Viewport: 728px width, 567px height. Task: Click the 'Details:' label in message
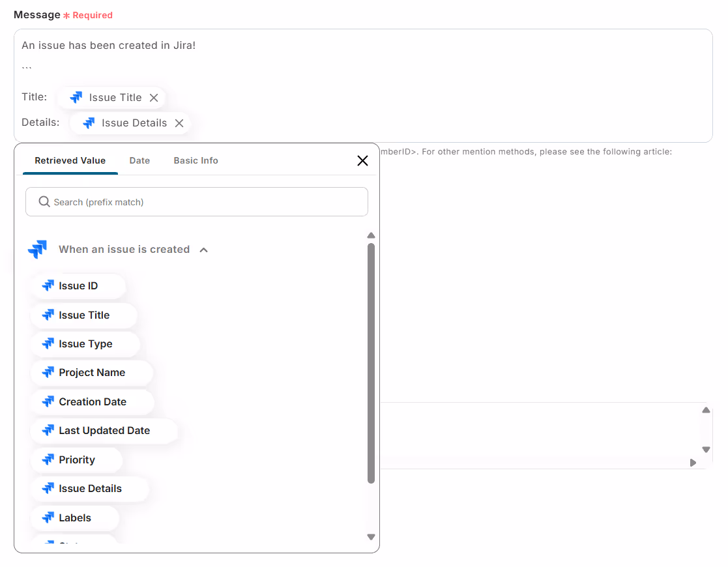point(40,122)
